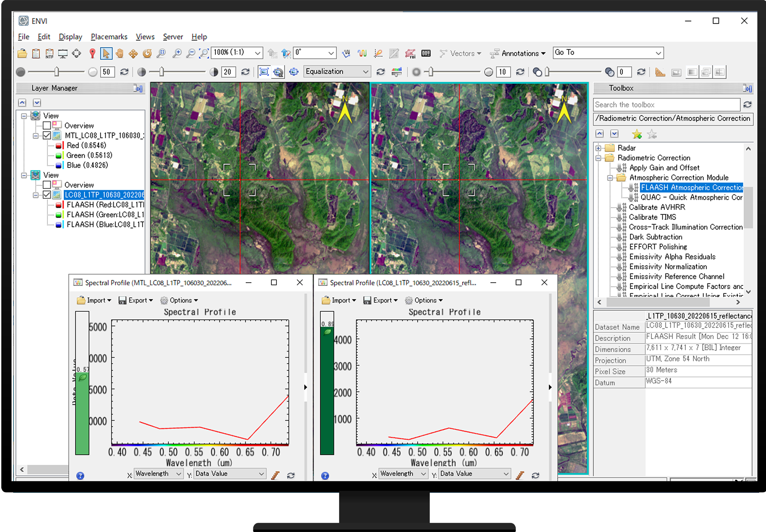The height and width of the screenshot is (532, 766).
Task: Click the Open file folder icon
Action: (22, 53)
